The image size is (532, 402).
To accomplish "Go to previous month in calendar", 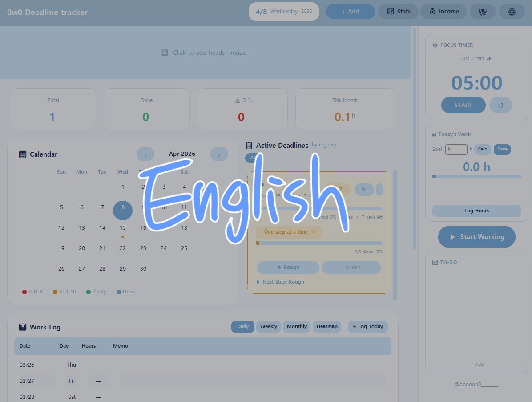I will 145,154.
